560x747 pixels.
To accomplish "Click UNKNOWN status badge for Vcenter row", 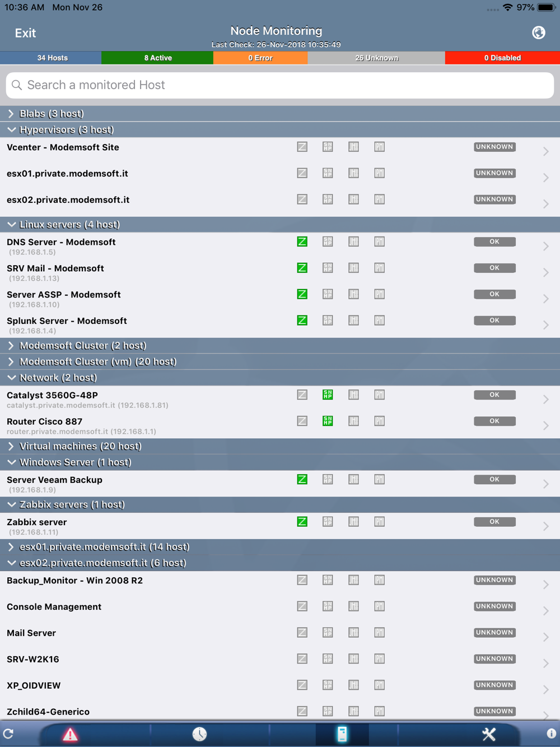I will (494, 147).
